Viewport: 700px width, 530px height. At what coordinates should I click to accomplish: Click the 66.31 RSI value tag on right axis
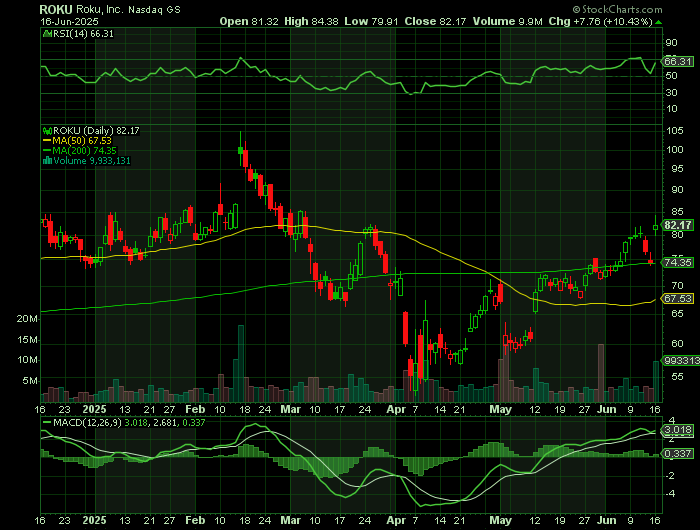pyautogui.click(x=678, y=62)
